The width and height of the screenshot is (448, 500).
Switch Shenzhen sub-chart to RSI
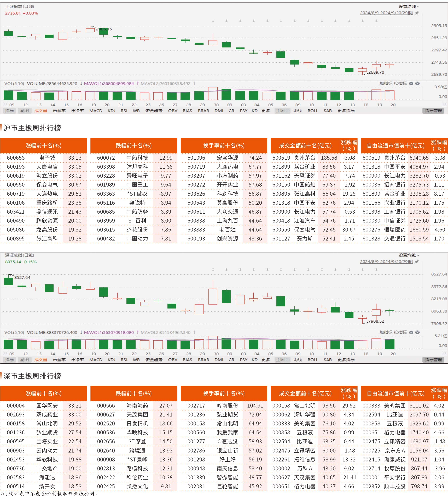click(x=124, y=360)
